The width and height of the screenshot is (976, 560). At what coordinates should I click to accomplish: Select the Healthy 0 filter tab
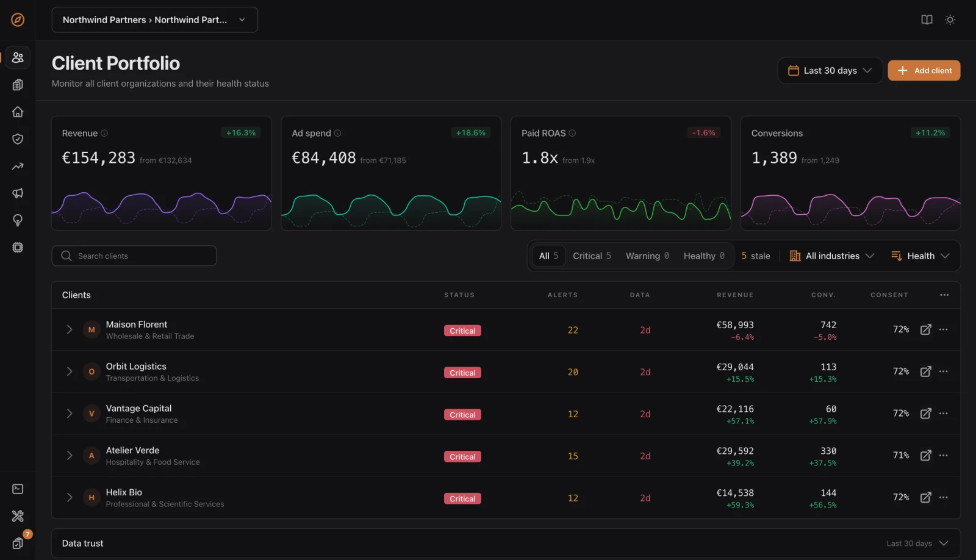pos(704,256)
